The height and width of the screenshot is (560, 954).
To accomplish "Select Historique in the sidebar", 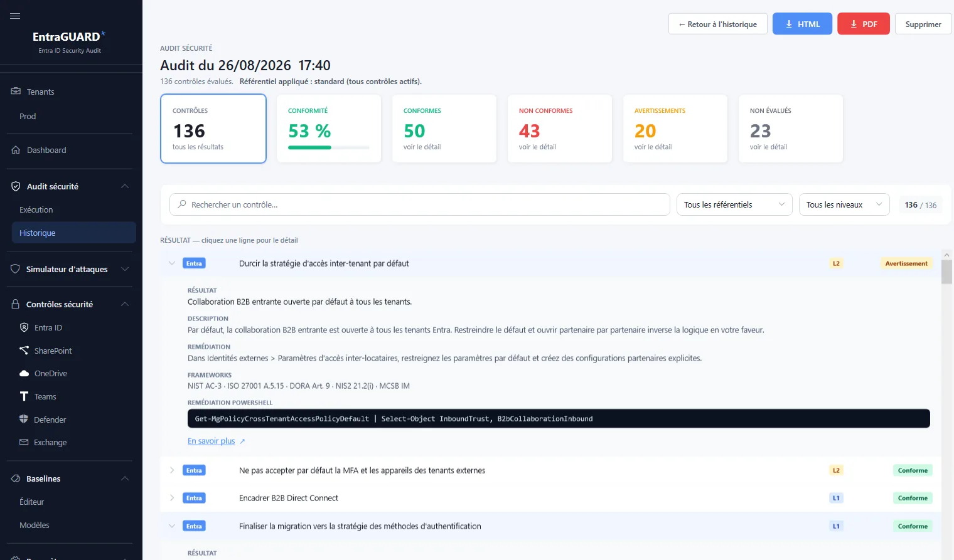I will point(73,233).
